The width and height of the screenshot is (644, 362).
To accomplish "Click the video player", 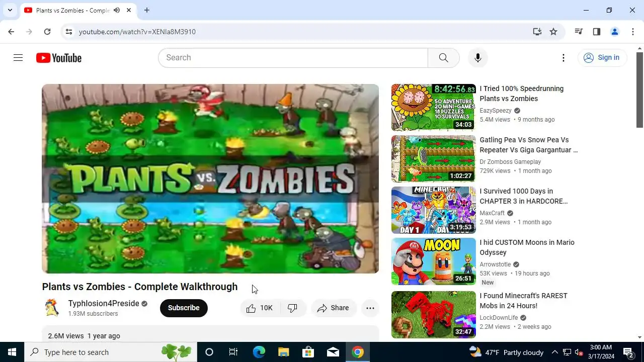I will point(210,178).
